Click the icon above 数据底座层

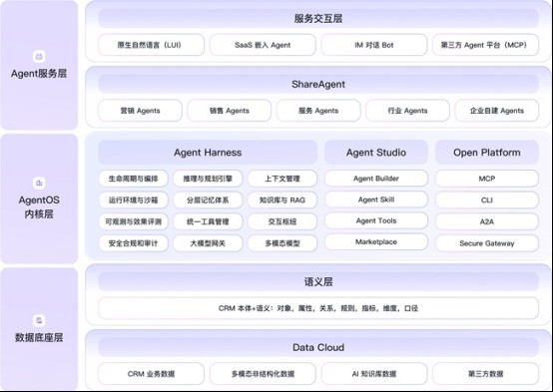(x=39, y=320)
